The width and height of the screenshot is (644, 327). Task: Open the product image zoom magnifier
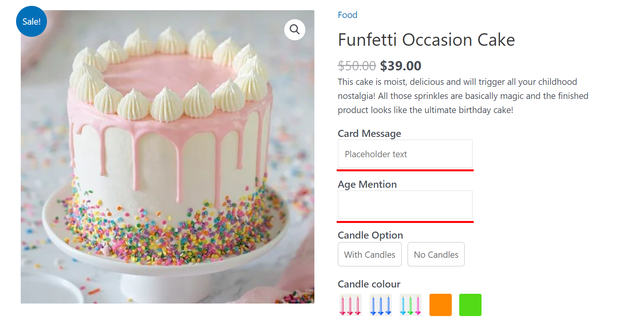click(294, 29)
